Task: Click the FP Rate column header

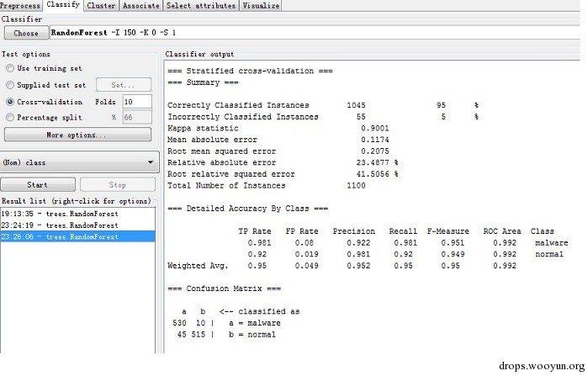Action: coord(302,231)
